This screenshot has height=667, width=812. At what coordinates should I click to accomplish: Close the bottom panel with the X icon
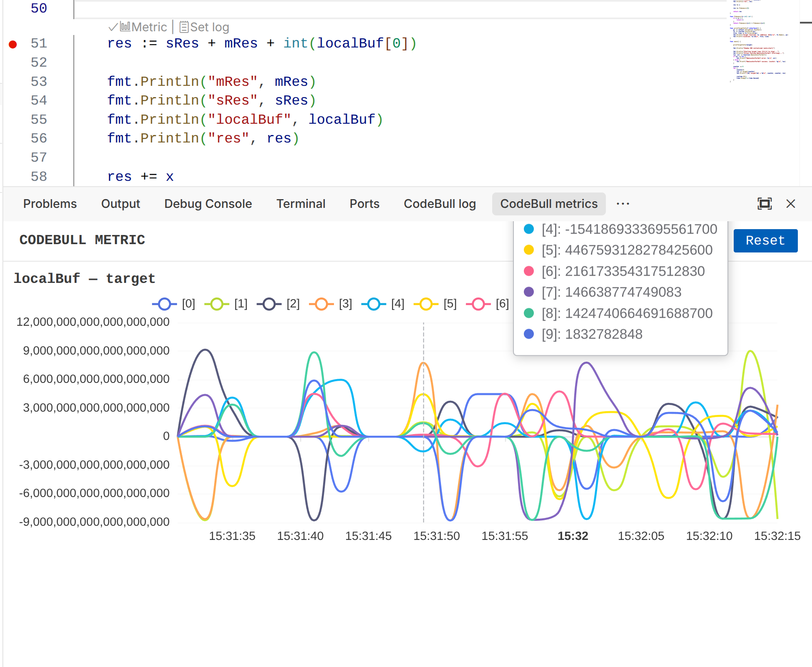790,204
